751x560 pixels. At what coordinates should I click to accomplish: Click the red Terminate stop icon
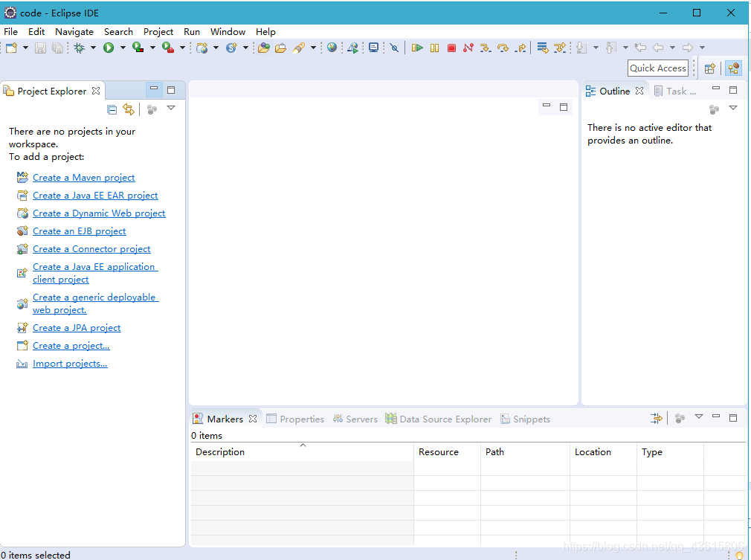(x=451, y=48)
